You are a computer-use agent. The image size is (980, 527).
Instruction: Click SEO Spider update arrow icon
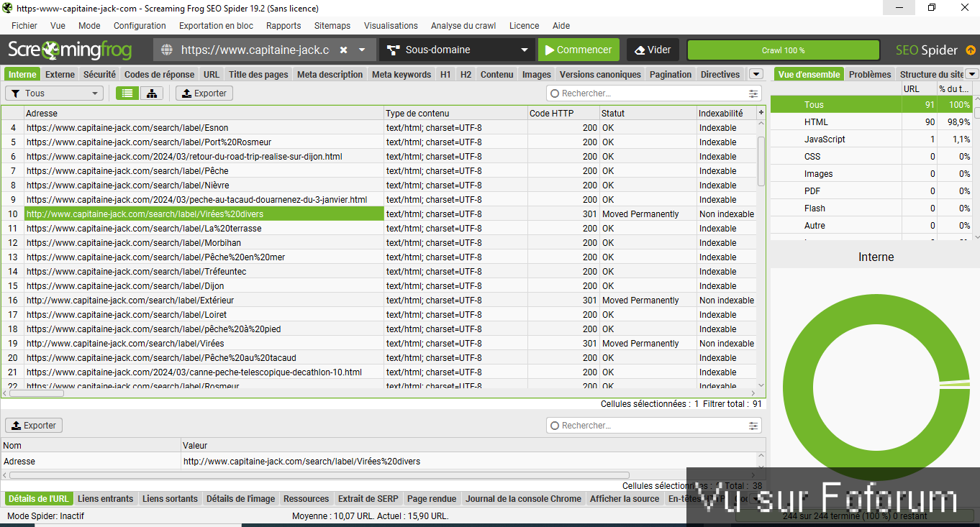click(971, 50)
